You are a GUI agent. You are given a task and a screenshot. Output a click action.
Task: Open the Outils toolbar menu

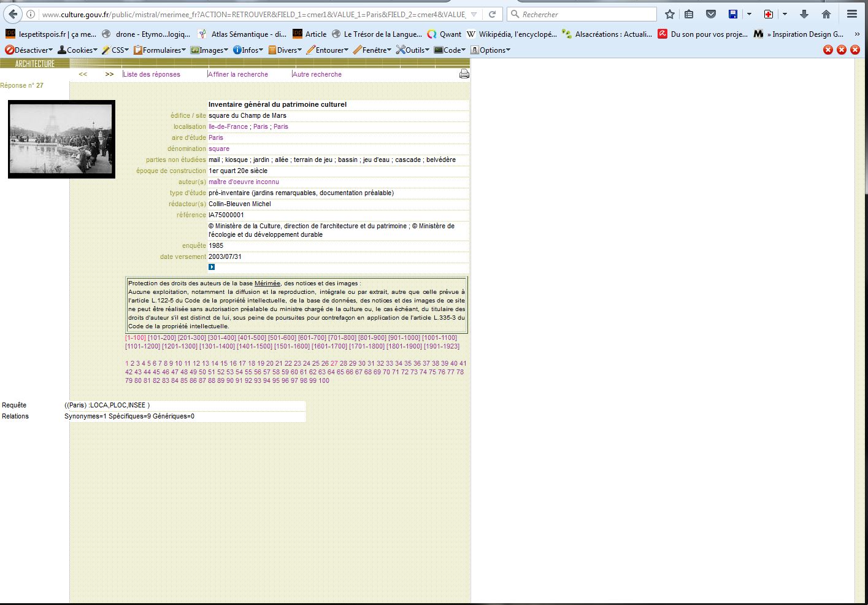(413, 50)
